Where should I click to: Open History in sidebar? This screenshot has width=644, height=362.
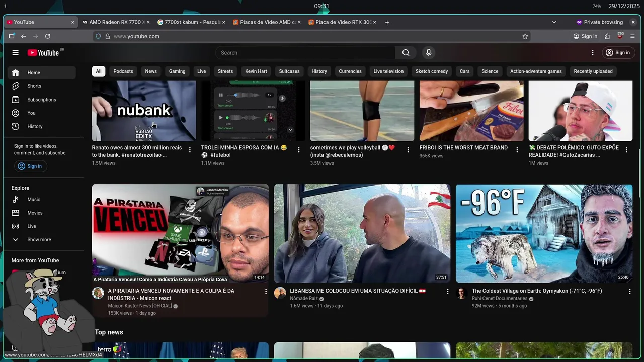[41, 126]
